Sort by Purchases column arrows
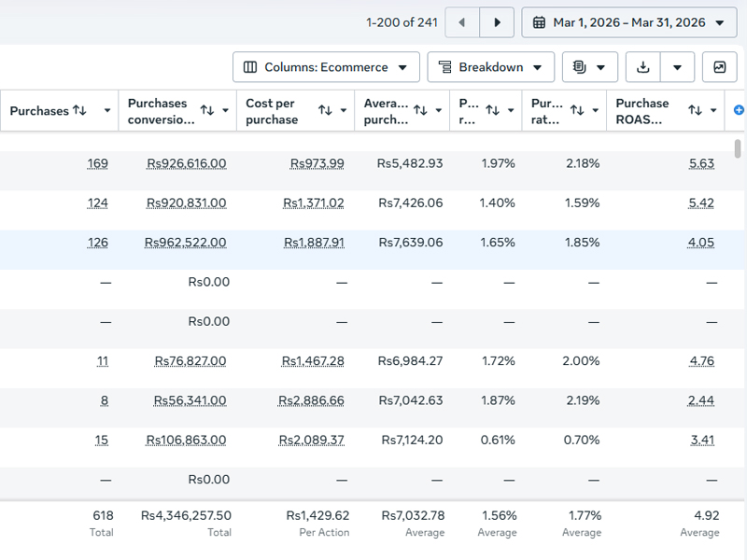This screenshot has height=560, width=747. (x=79, y=110)
